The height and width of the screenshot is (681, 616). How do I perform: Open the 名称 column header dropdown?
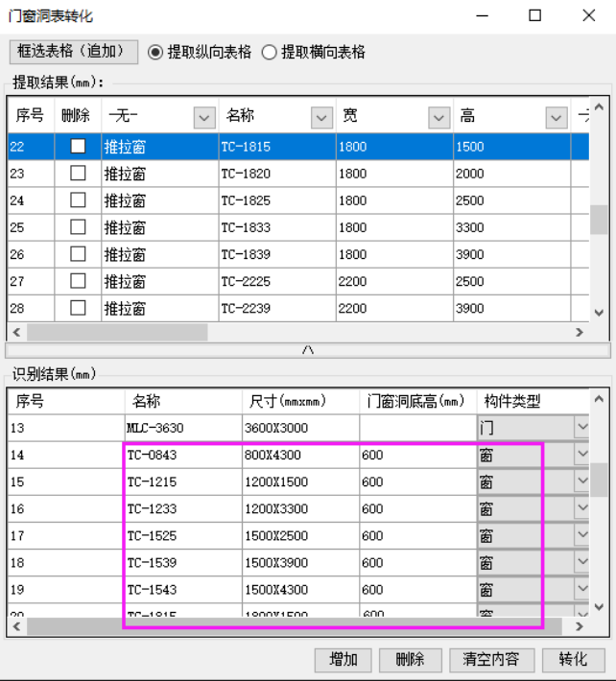pyautogui.click(x=321, y=117)
